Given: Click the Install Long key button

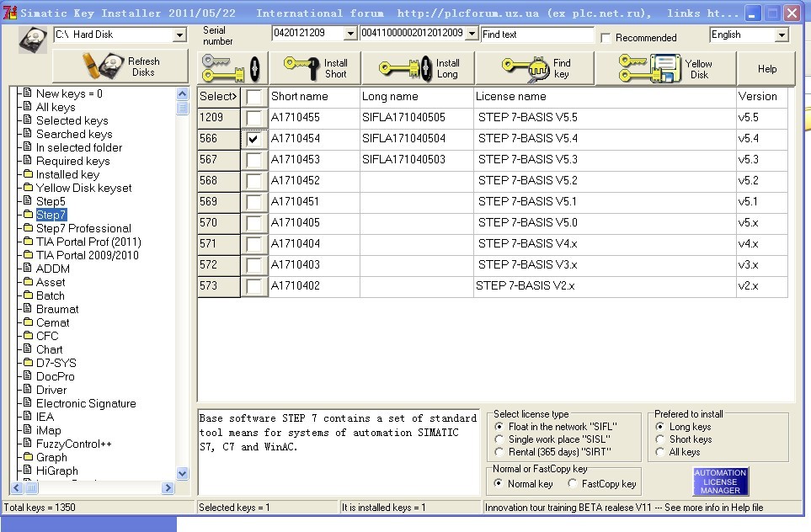Looking at the screenshot, I should tap(419, 68).
